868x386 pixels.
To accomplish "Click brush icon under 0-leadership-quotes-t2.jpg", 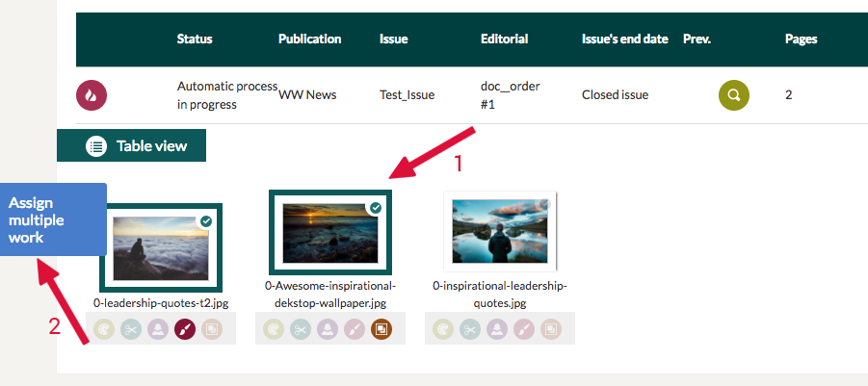I will 185,329.
